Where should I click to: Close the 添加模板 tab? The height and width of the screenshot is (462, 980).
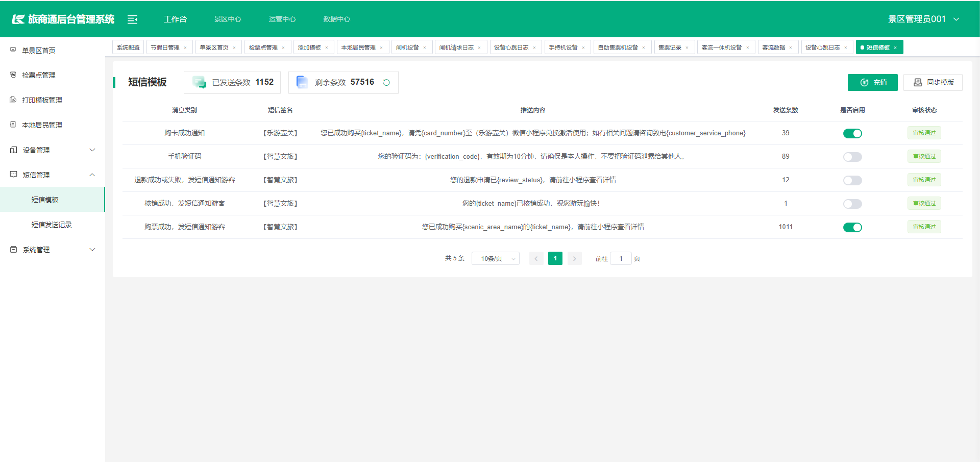tap(327, 47)
